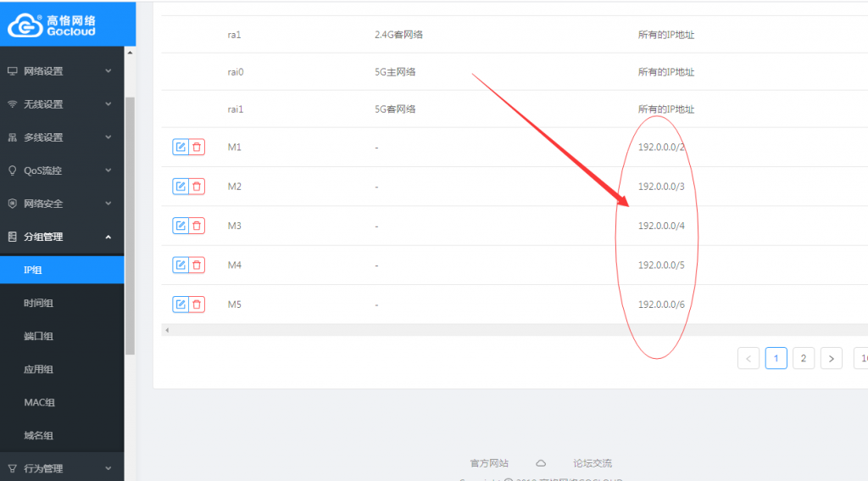This screenshot has width=868, height=481.
Task: Click the 网络安全 shield icon
Action: (12, 204)
